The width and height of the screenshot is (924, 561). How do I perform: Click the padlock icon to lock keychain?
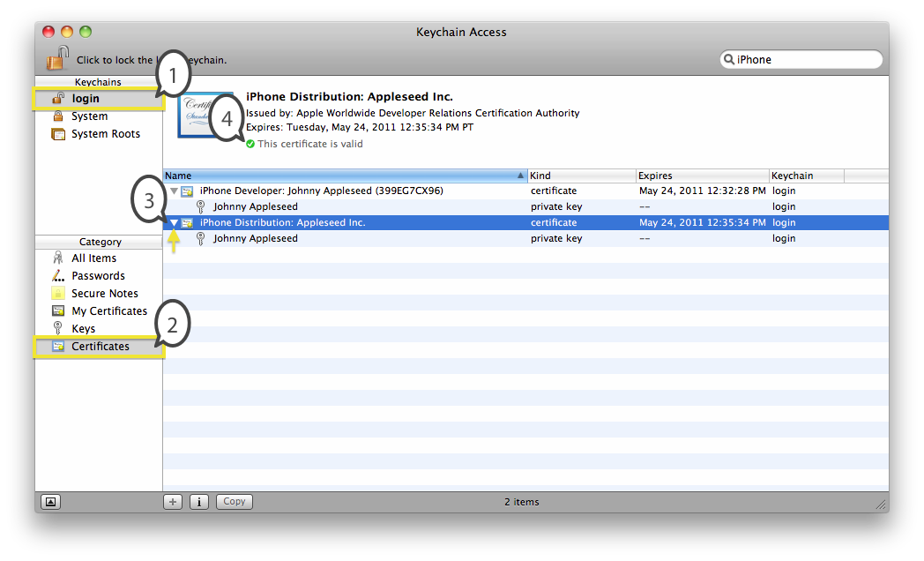(x=58, y=59)
